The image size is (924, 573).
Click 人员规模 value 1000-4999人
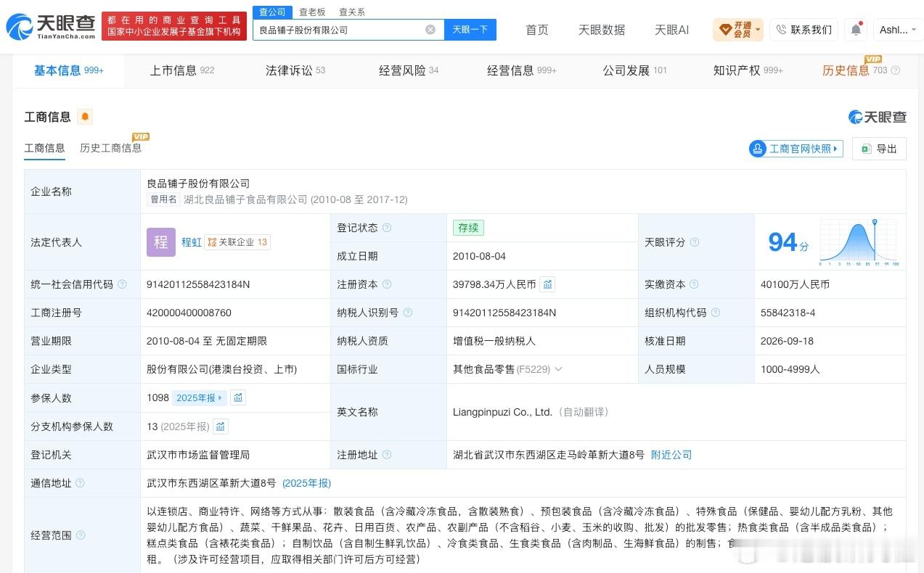790,369
